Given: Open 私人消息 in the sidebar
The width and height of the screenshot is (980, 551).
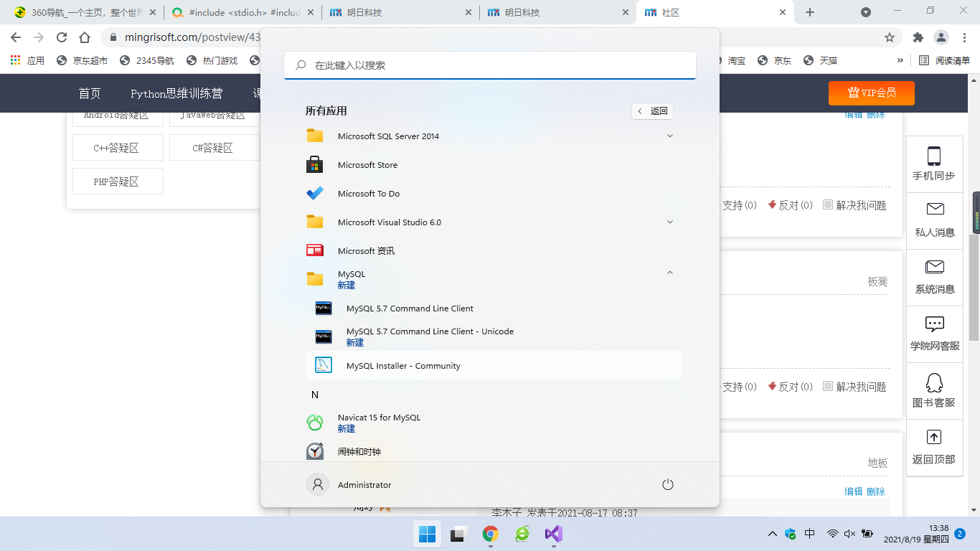Looking at the screenshot, I should tap(934, 221).
